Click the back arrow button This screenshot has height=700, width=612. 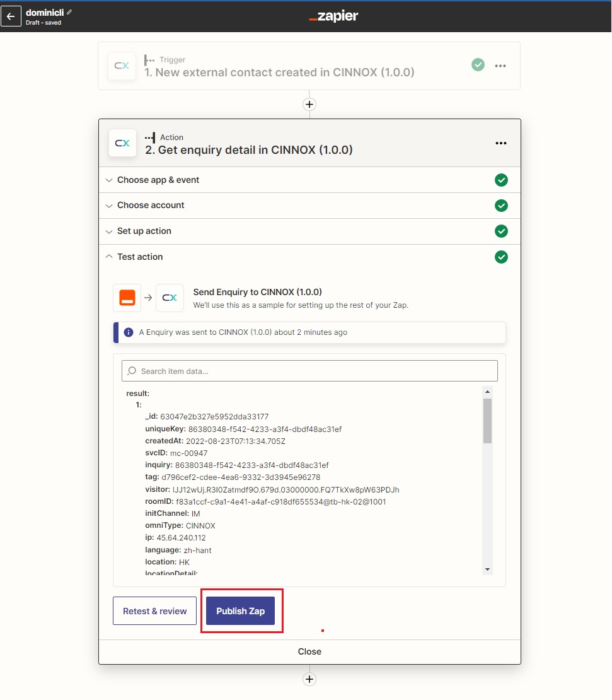(11, 16)
